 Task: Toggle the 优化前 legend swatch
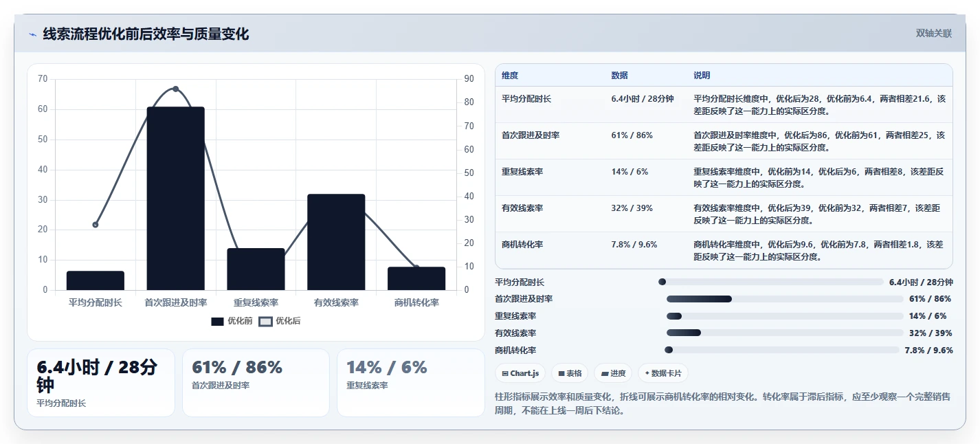(218, 322)
